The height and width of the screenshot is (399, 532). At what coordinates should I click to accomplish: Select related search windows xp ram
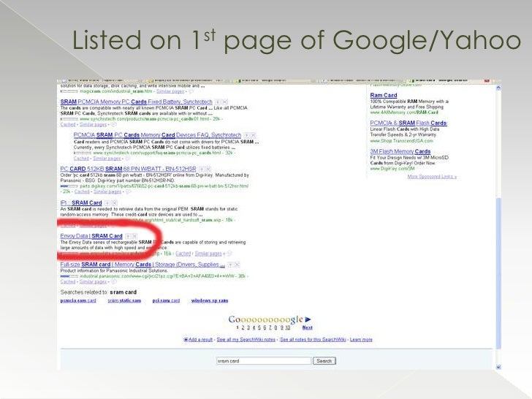coord(210,300)
